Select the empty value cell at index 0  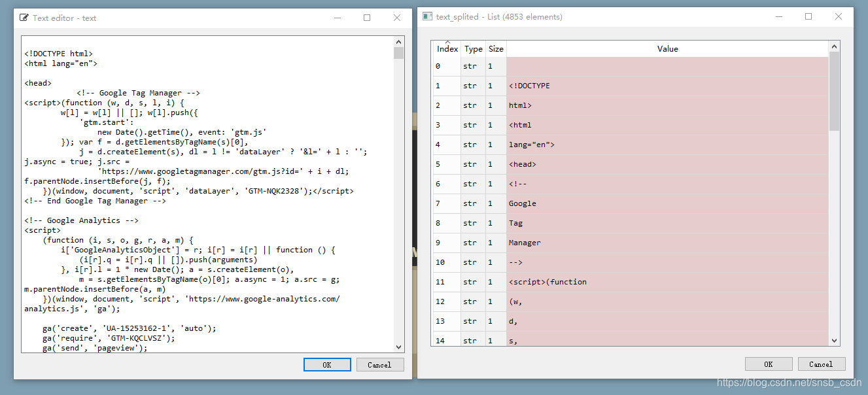667,66
